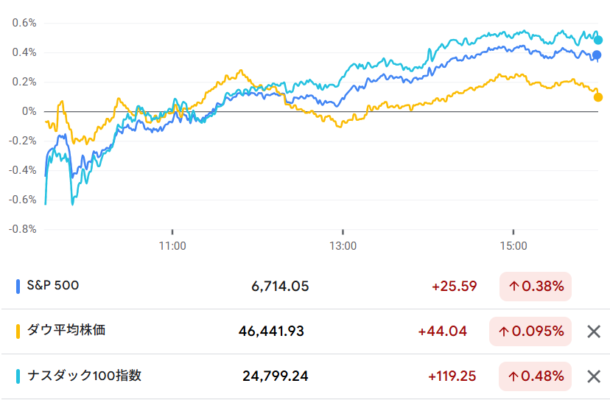Image resolution: width=610 pixels, height=400 pixels.
Task: Select the blue end-point dot on the chart
Action: 597,55
